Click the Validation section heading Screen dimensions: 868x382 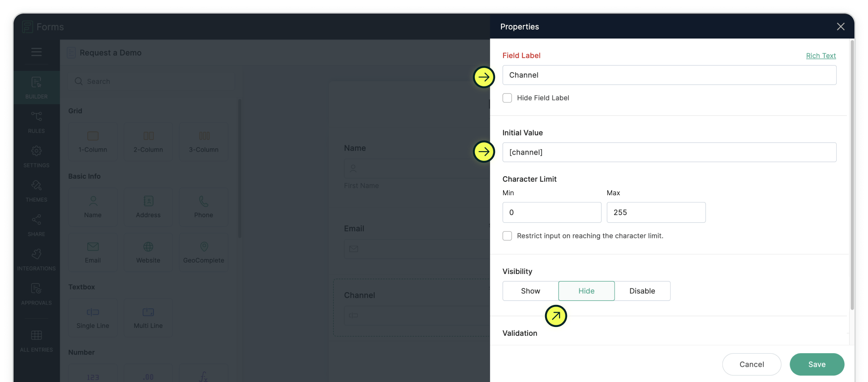click(x=520, y=333)
